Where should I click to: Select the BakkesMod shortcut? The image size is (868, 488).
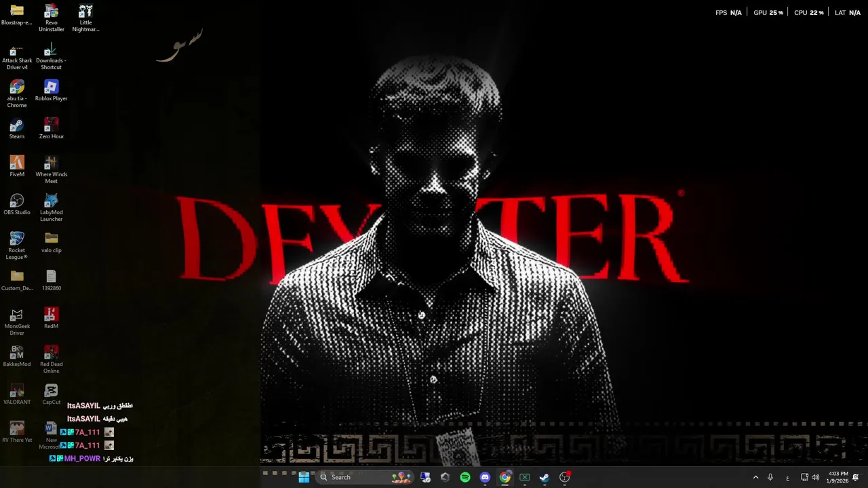17,357
